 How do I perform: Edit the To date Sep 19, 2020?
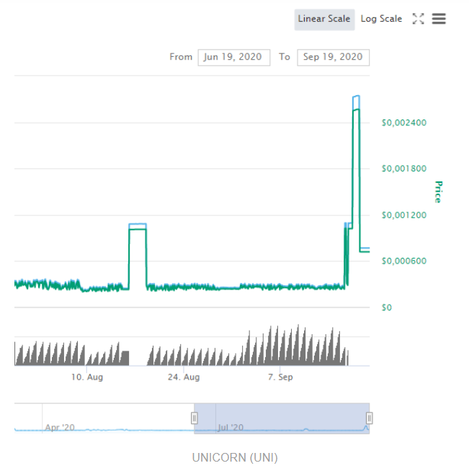[x=334, y=58]
